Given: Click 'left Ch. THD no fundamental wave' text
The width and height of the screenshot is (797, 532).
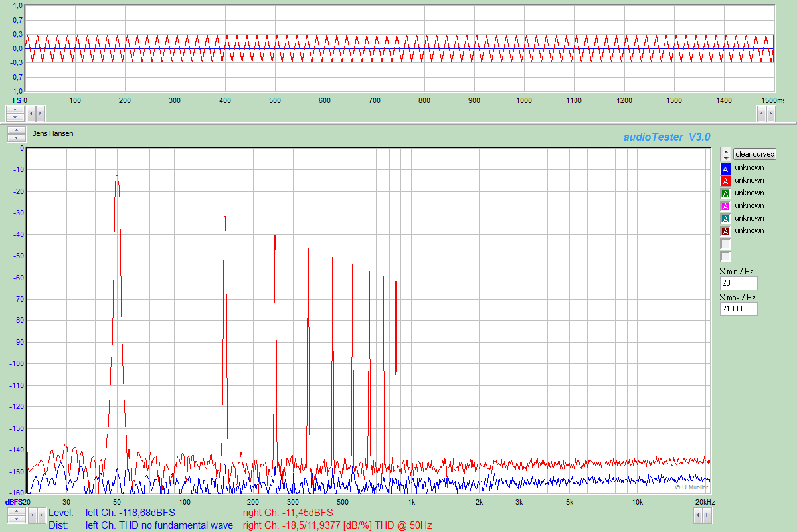Looking at the screenshot, I should (x=159, y=525).
